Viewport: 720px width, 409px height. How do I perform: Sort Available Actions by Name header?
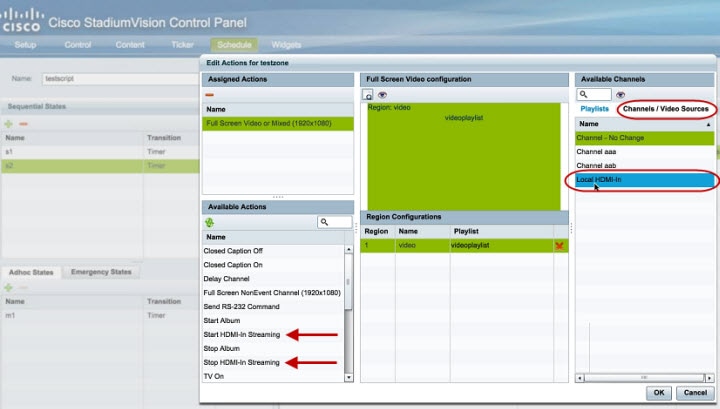pyautogui.click(x=273, y=237)
